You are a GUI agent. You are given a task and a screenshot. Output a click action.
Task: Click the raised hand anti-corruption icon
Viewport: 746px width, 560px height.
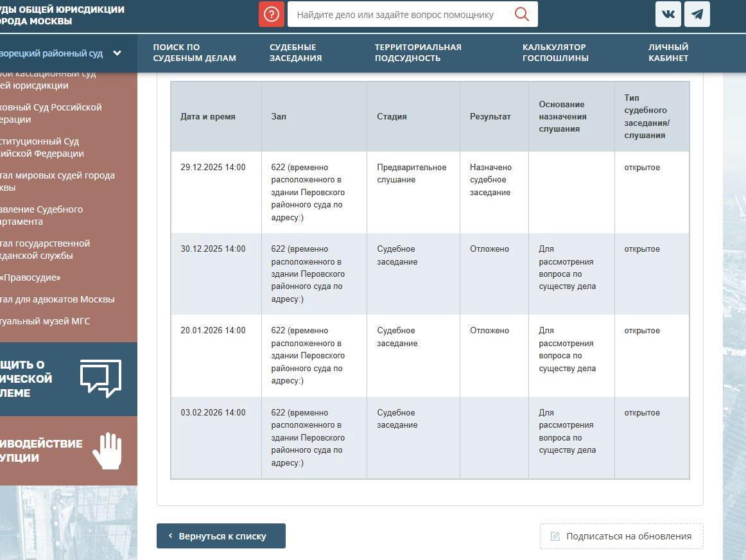coord(107,450)
